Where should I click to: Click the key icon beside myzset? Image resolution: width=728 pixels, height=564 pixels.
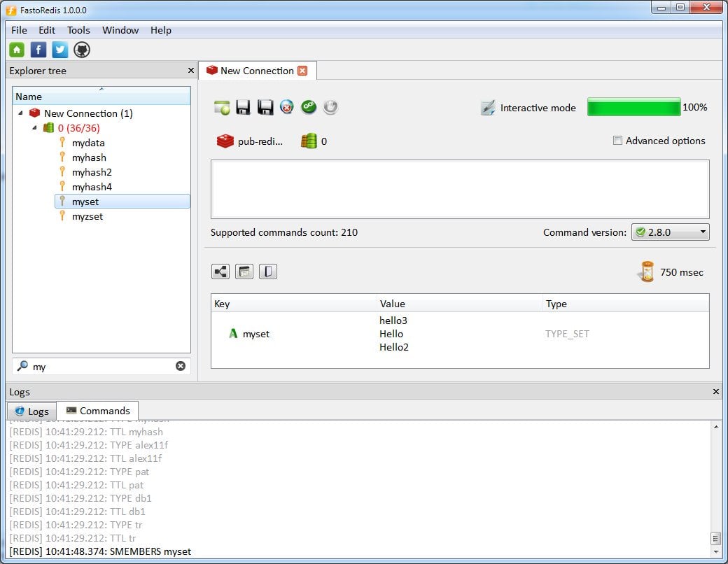click(x=62, y=216)
